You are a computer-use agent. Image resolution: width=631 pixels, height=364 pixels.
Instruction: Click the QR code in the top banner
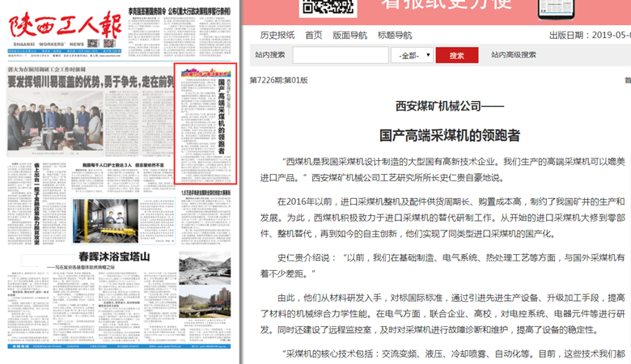point(328,7)
